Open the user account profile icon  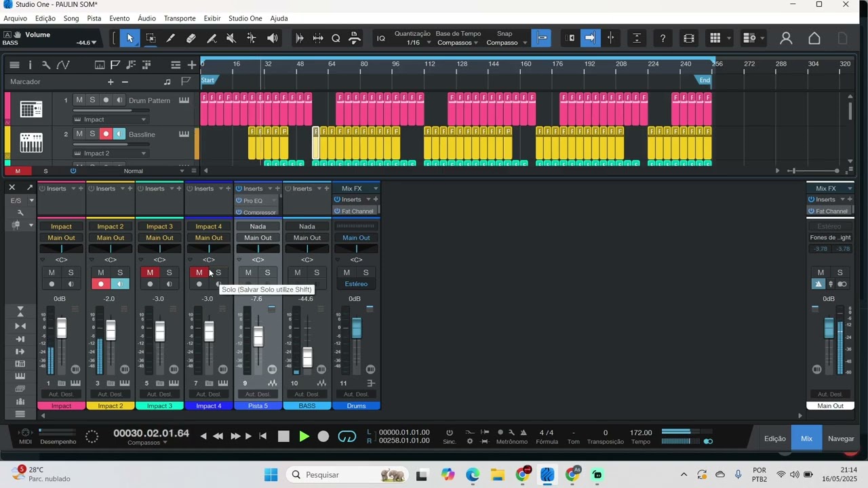(786, 39)
